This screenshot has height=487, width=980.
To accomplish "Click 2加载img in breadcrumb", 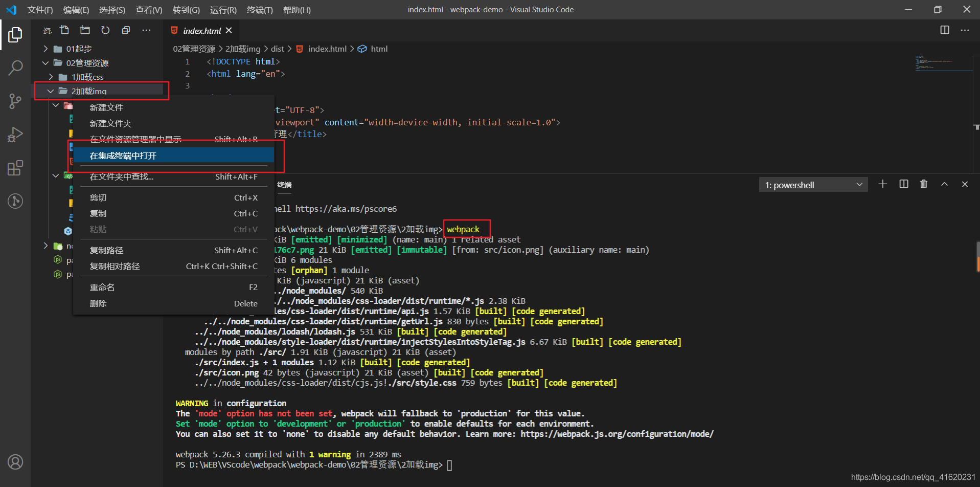I will (x=243, y=49).
